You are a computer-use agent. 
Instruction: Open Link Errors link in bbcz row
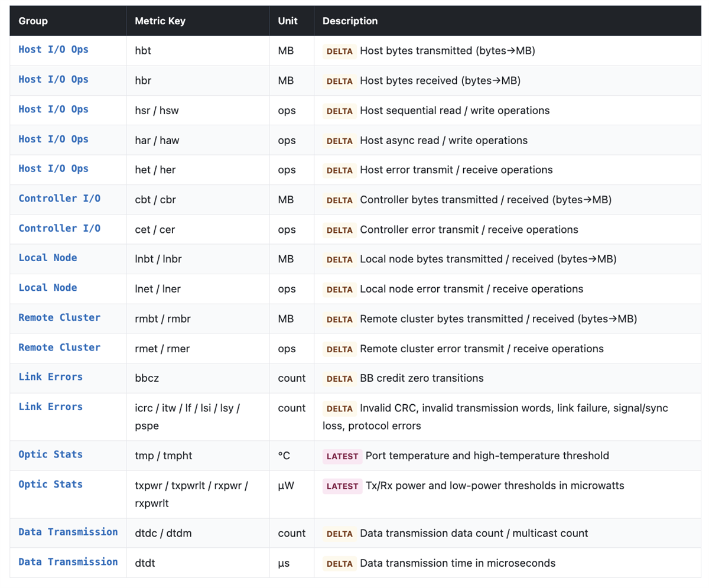51,377
